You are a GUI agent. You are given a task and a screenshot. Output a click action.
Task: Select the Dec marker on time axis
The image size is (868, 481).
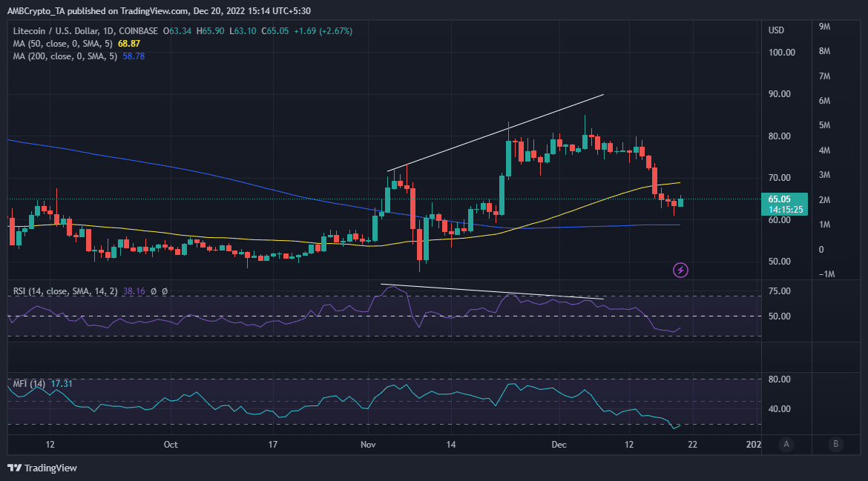point(559,445)
